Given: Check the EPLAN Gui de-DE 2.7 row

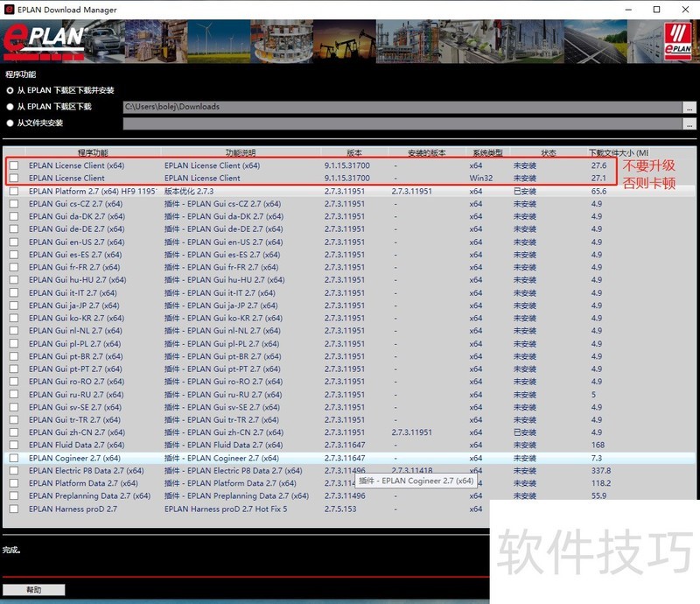Looking at the screenshot, I should [x=14, y=228].
